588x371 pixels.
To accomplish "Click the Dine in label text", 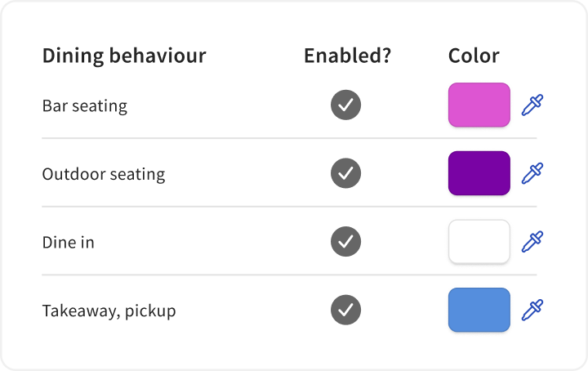I will (x=69, y=243).
